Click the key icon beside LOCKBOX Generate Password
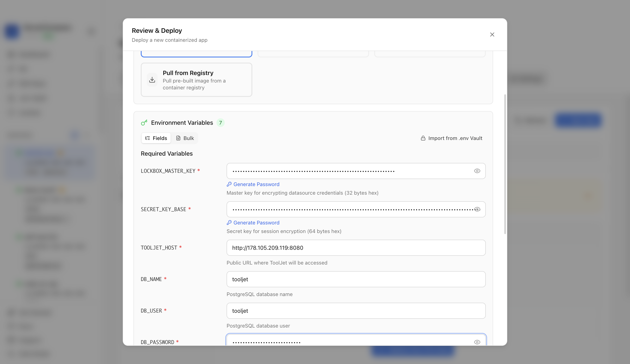Viewport: 630px width, 364px height. pos(229,184)
